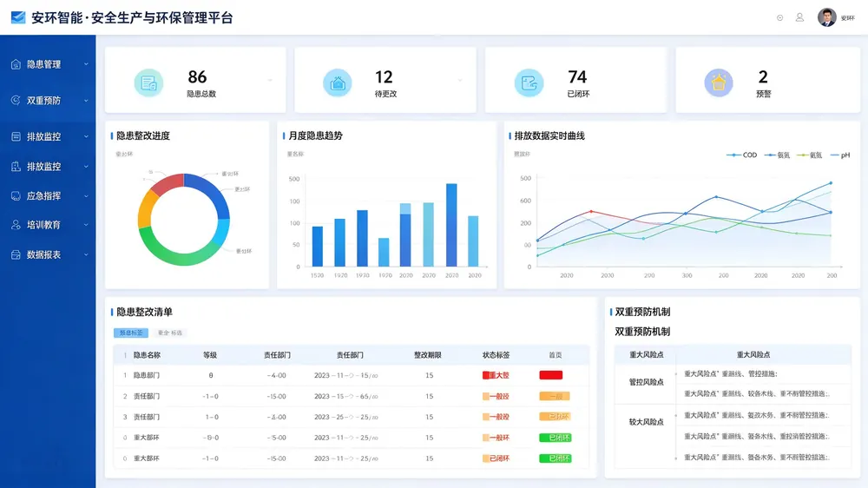Open the dropdown arrow on 待更改 card
Screen dimensions: 868x488
click(x=460, y=80)
